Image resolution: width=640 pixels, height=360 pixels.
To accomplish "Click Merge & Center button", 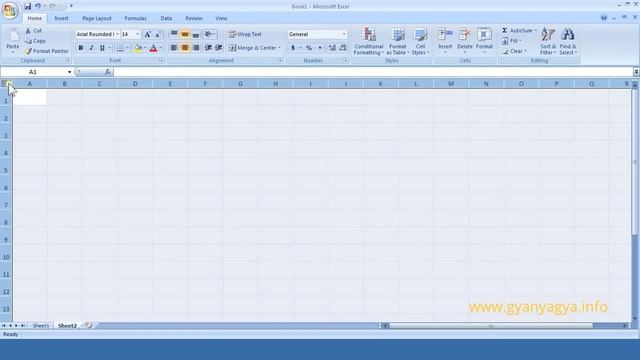I will pyautogui.click(x=252, y=48).
